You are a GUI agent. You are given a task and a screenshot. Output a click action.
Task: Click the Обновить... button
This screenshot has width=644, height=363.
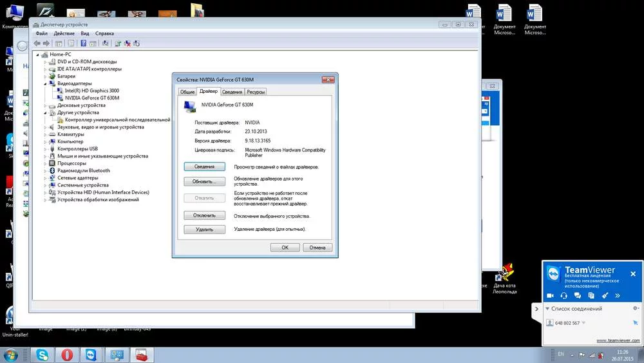click(x=205, y=181)
